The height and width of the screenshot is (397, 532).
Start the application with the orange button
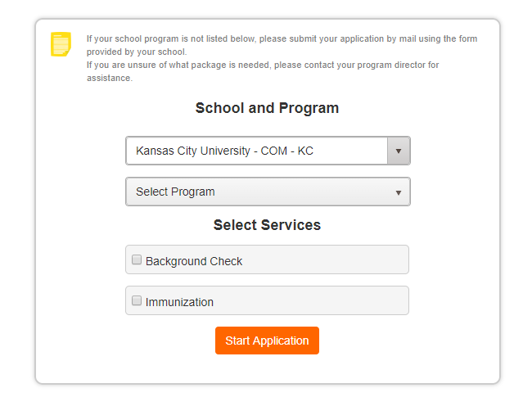267,341
